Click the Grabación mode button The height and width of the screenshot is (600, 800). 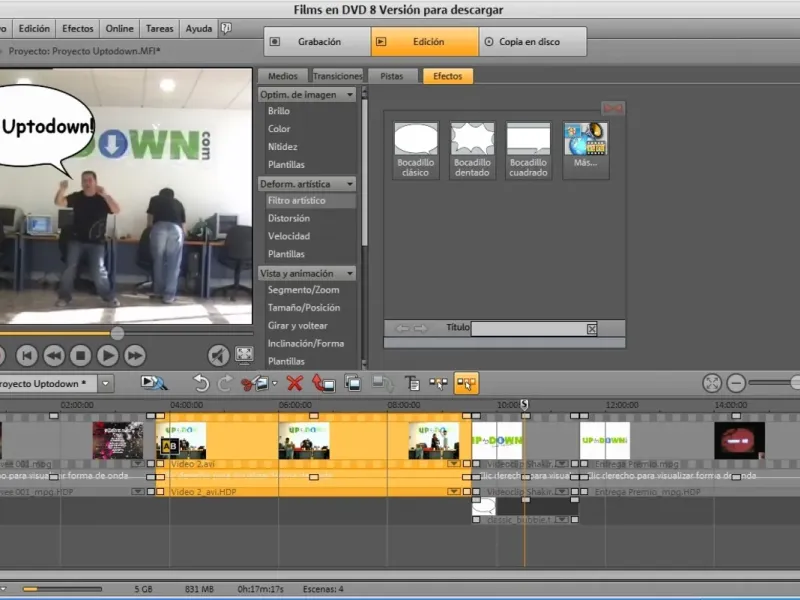tap(317, 42)
